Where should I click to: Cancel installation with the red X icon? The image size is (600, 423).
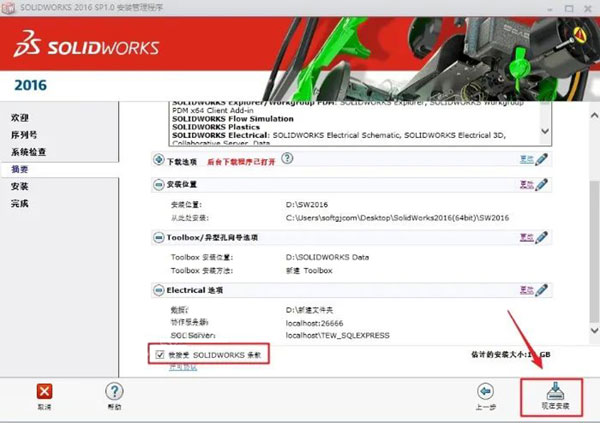tap(44, 391)
